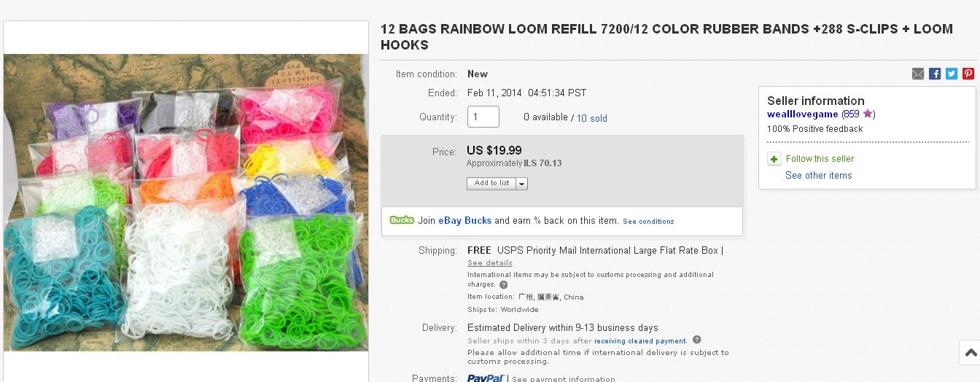This screenshot has width=980, height=382.
Task: Open help icon next to cleared payment
Action: (696, 340)
